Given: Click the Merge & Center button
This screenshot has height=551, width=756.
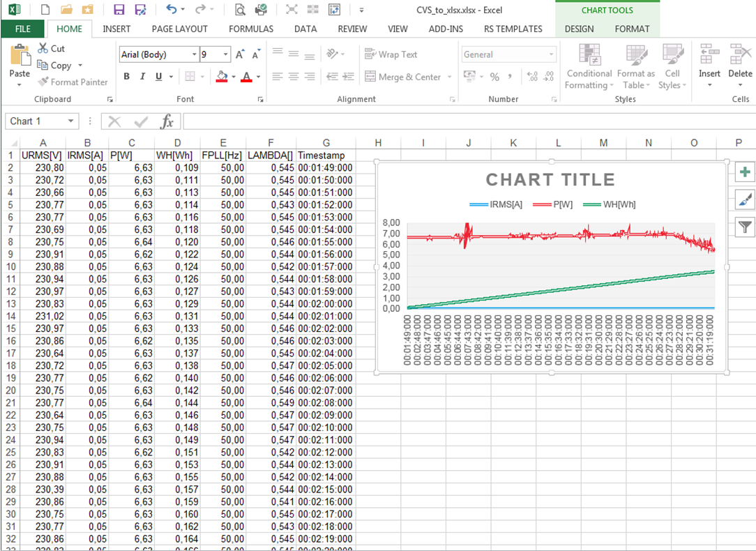Looking at the screenshot, I should pyautogui.click(x=402, y=77).
